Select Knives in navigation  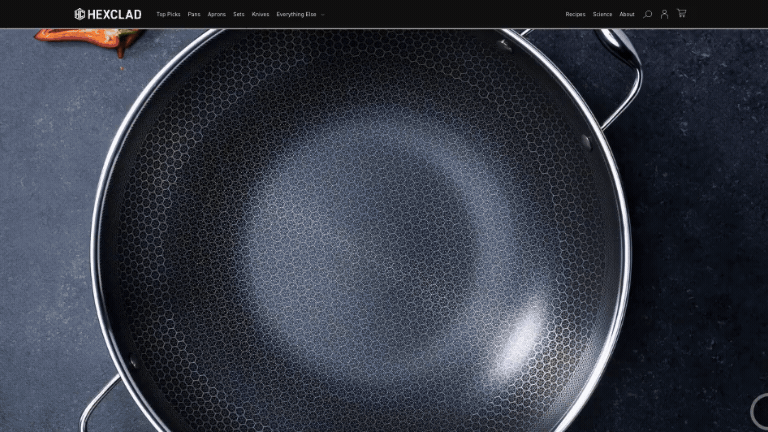tap(260, 14)
